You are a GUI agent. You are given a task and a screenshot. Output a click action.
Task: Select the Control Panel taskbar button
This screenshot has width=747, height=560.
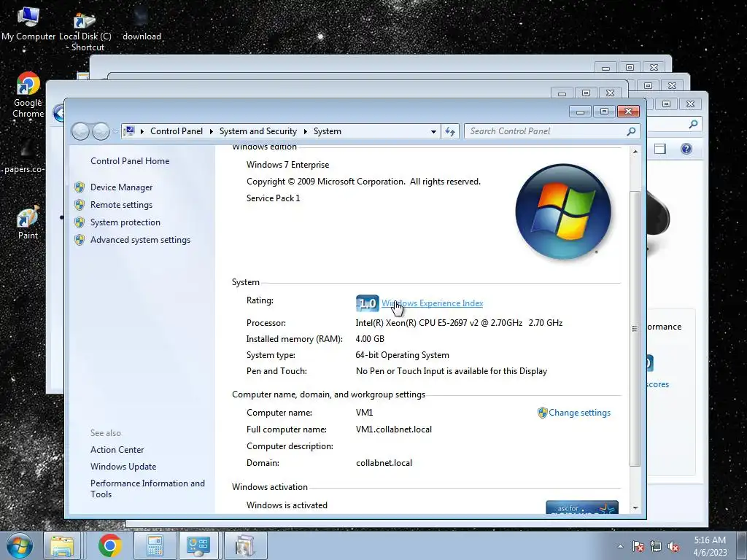point(198,545)
